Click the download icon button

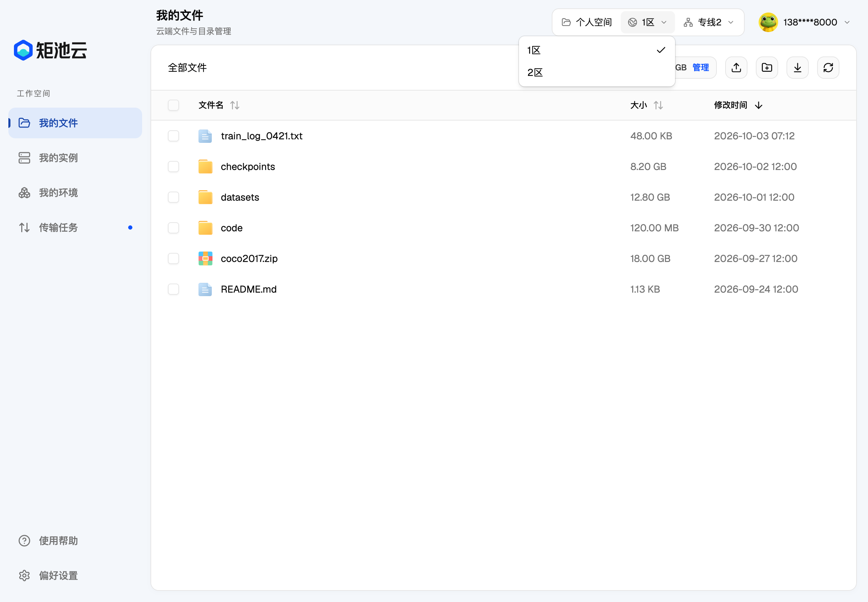(797, 68)
